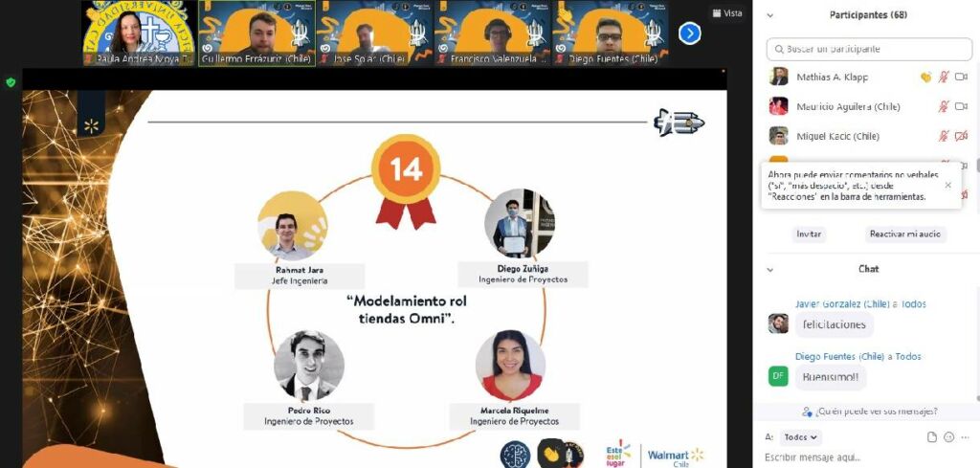
Task: Open the emoji picker in chat
Action: (948, 437)
